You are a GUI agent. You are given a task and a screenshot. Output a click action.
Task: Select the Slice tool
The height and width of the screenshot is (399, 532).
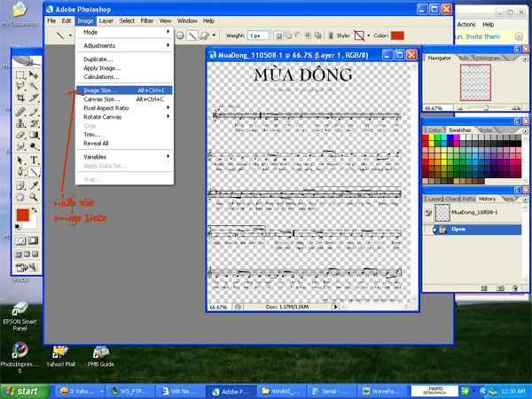(x=34, y=98)
